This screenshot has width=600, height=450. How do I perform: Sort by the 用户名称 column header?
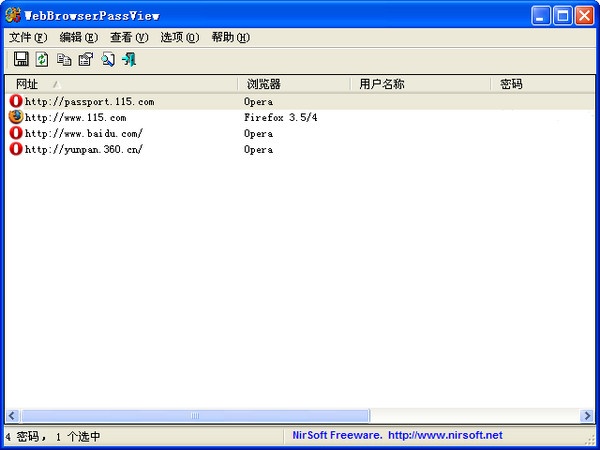pyautogui.click(x=420, y=84)
